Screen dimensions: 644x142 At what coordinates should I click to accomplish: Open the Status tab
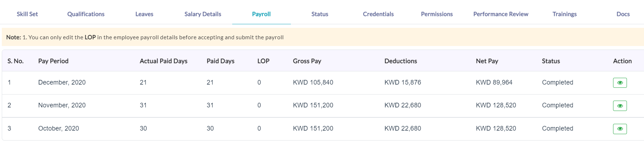pos(320,14)
